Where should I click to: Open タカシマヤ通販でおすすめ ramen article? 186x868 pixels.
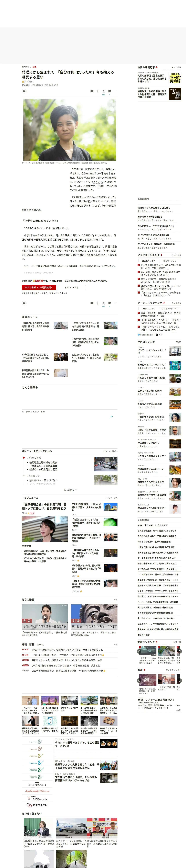click(77, 744)
